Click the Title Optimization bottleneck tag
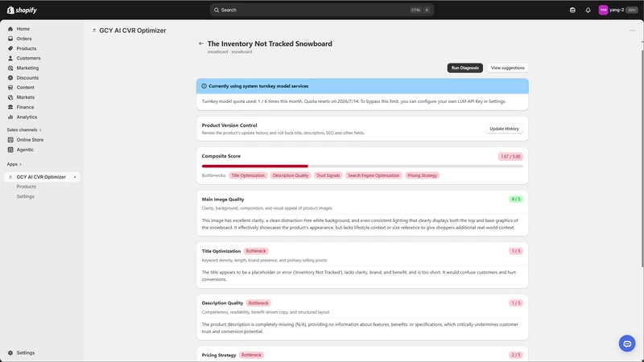Screen dimensions: 644x362 (248, 175)
